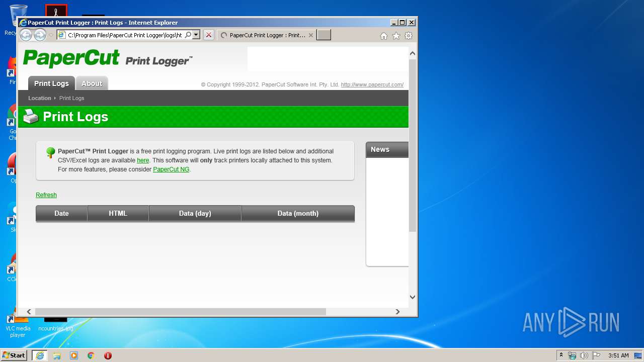Follow the 'here' CSV/Excel logs link
The image size is (644, 362).
(143, 160)
